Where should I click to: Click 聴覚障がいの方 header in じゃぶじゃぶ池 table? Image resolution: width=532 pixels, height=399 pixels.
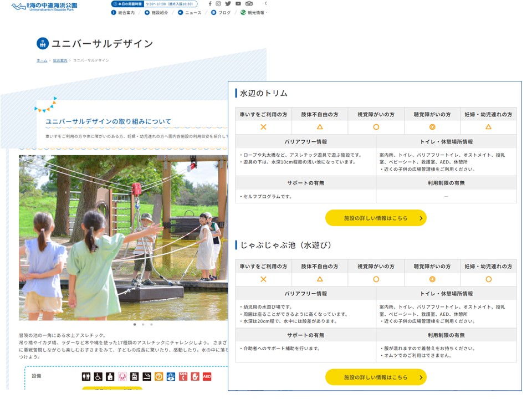coord(432,267)
